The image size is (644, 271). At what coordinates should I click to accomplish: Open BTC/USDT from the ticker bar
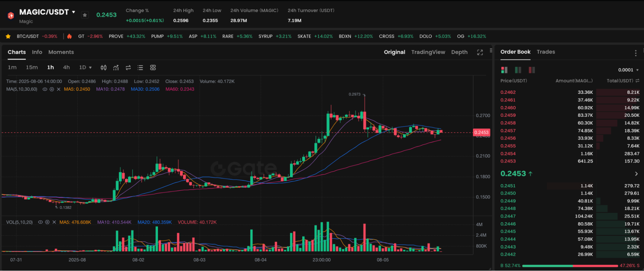point(37,36)
